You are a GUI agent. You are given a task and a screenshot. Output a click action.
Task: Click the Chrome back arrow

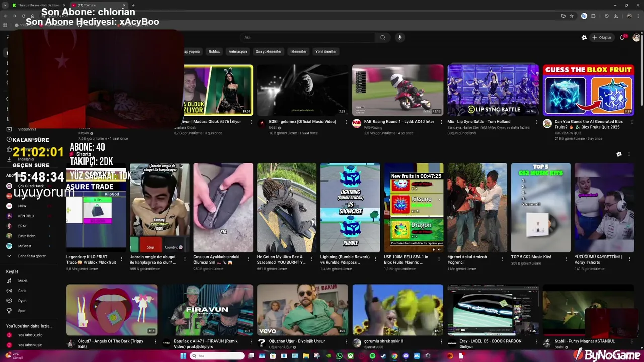tap(5, 16)
